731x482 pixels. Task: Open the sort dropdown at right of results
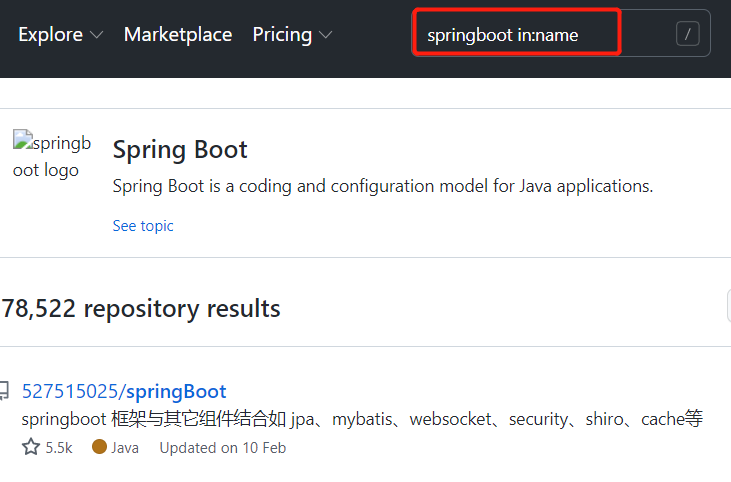727,308
